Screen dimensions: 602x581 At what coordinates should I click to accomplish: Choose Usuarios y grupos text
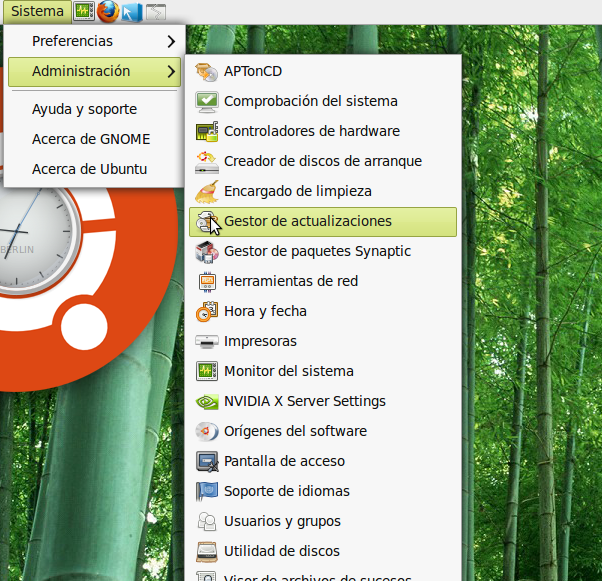282,521
